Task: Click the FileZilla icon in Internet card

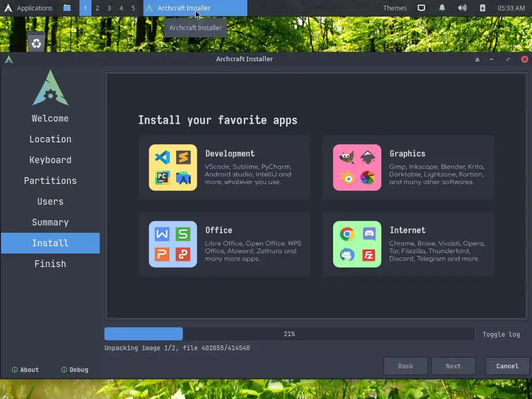Action: click(368, 255)
